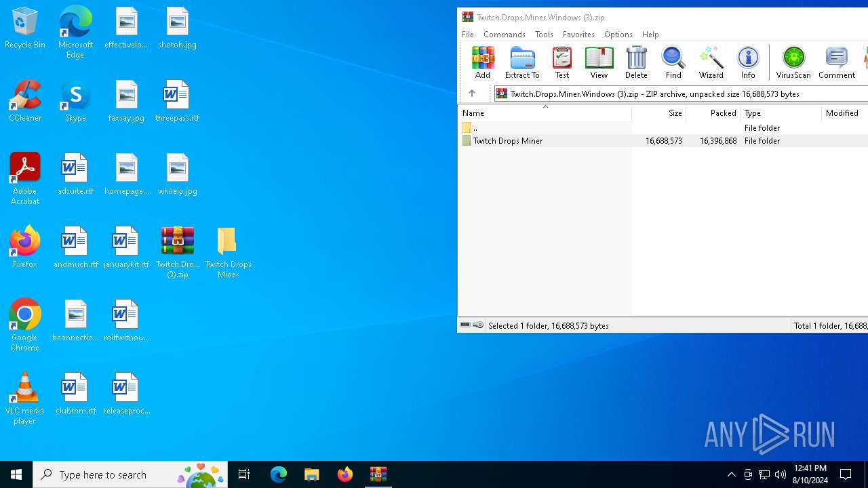Open the Comment tool
The height and width of the screenshot is (488, 868).
pyautogui.click(x=837, y=62)
